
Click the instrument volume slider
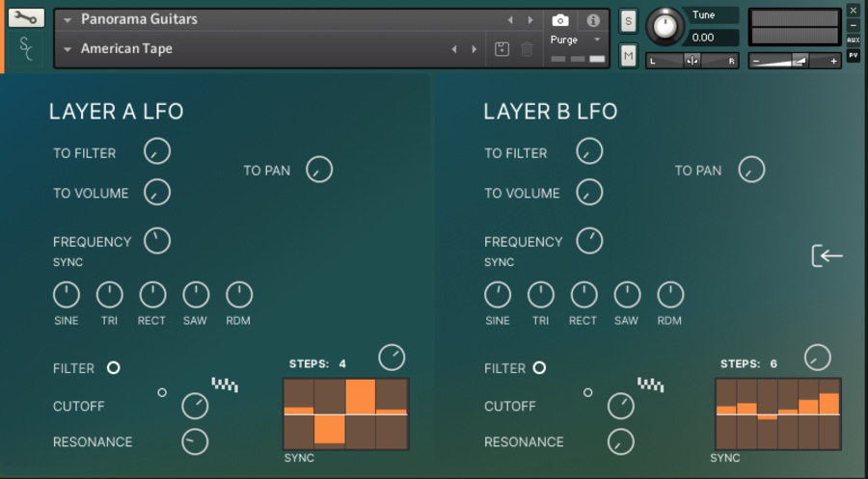click(x=795, y=61)
